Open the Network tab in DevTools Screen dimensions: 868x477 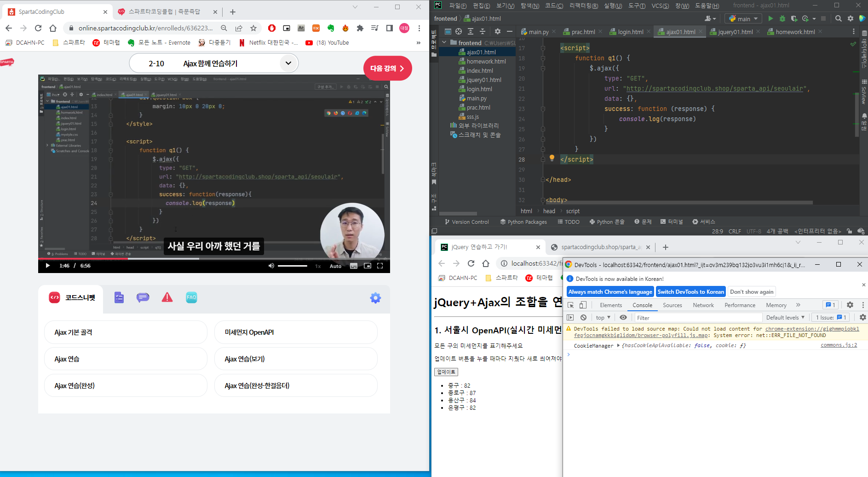(703, 305)
